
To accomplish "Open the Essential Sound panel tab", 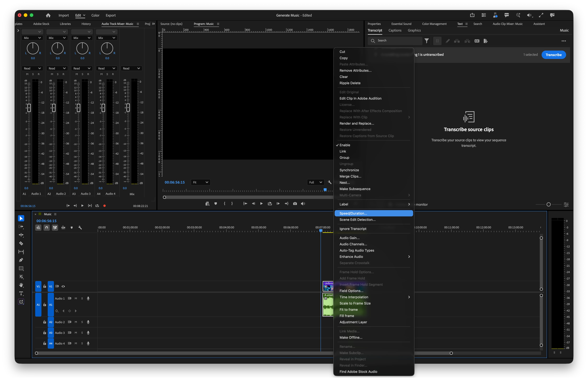I will [x=401, y=24].
